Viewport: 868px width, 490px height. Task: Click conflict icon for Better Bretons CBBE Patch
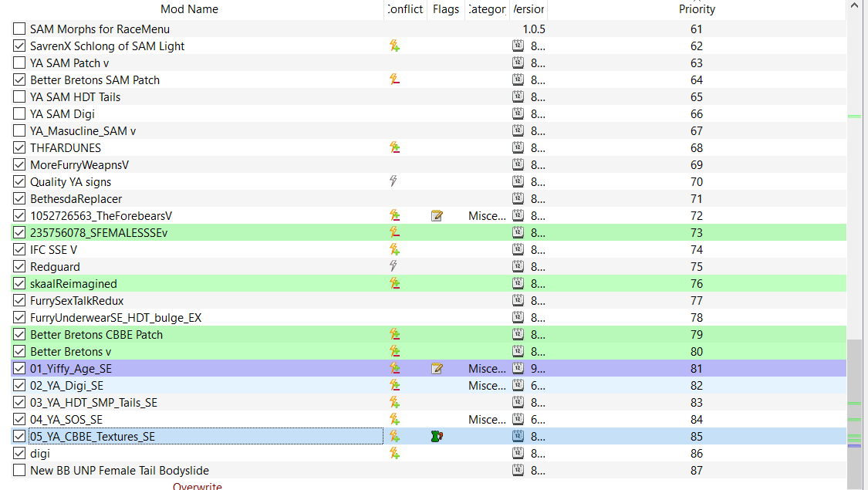[x=394, y=334]
